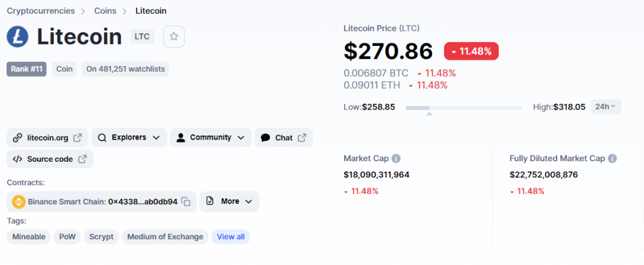Open the Source code link

pyautogui.click(x=50, y=159)
